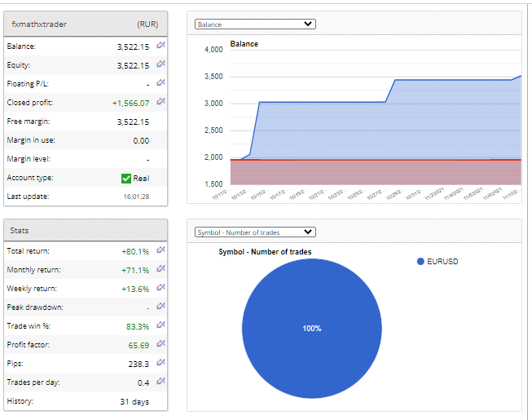The width and height of the screenshot is (532, 420).
Task: Click the chart icon beside Equity
Action: coord(160,64)
